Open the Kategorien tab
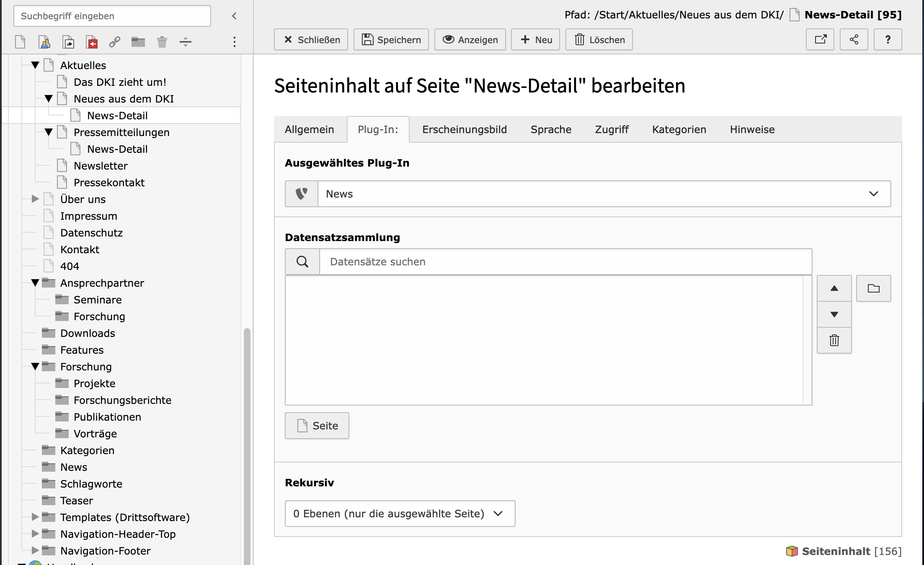Viewport: 924px width, 565px height. (679, 130)
